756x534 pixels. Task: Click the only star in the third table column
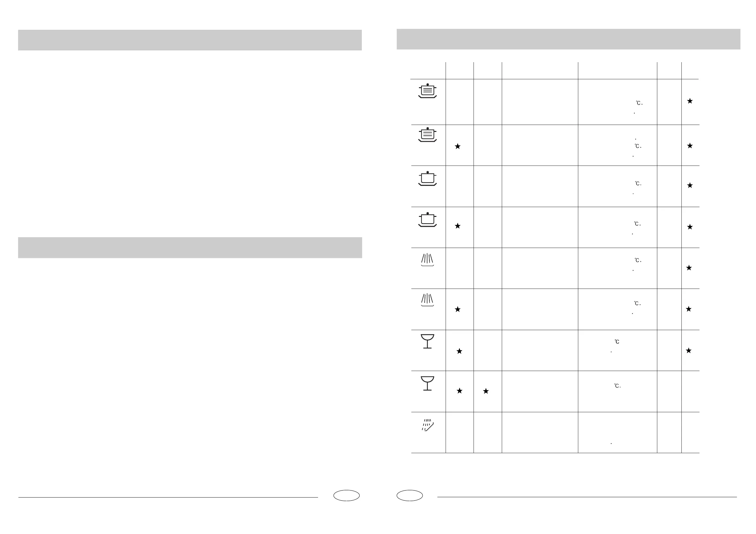click(486, 391)
